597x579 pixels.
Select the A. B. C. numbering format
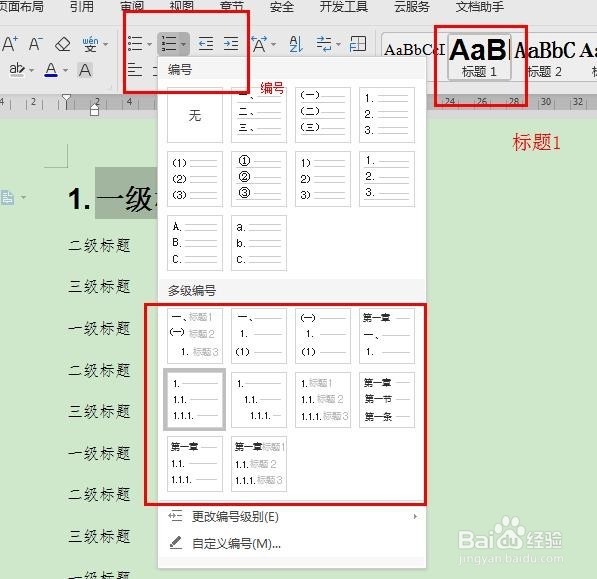pos(195,243)
